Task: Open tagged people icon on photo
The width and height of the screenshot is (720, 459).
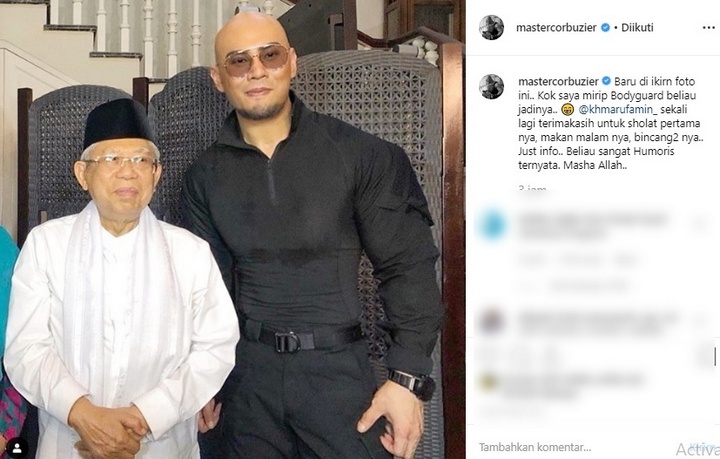Action: (17, 447)
